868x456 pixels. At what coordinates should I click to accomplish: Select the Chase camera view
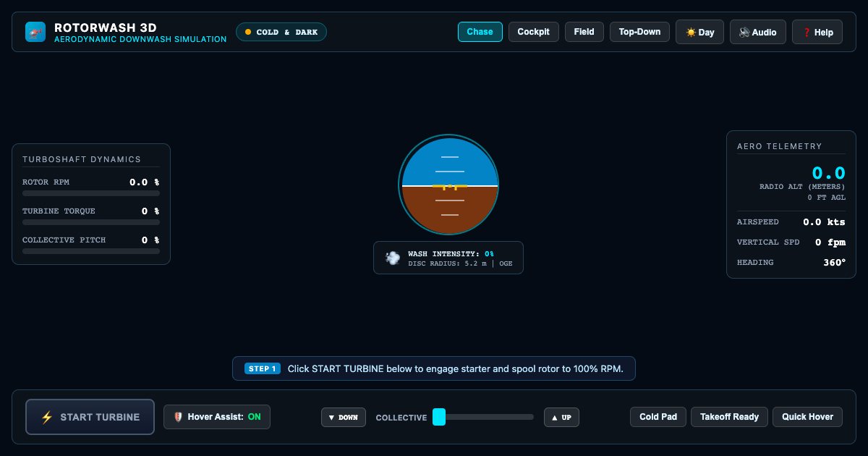click(480, 32)
